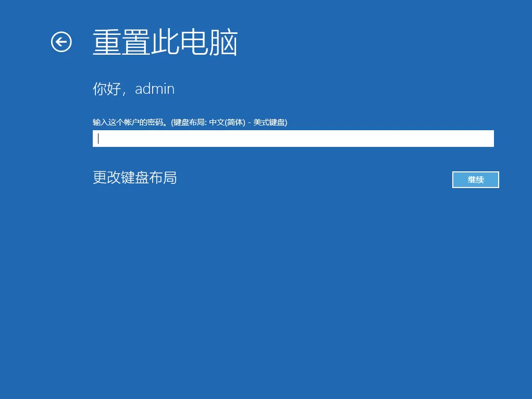Select the 继续 button below the field
The width and height of the screenshot is (532, 399).
[x=475, y=179]
